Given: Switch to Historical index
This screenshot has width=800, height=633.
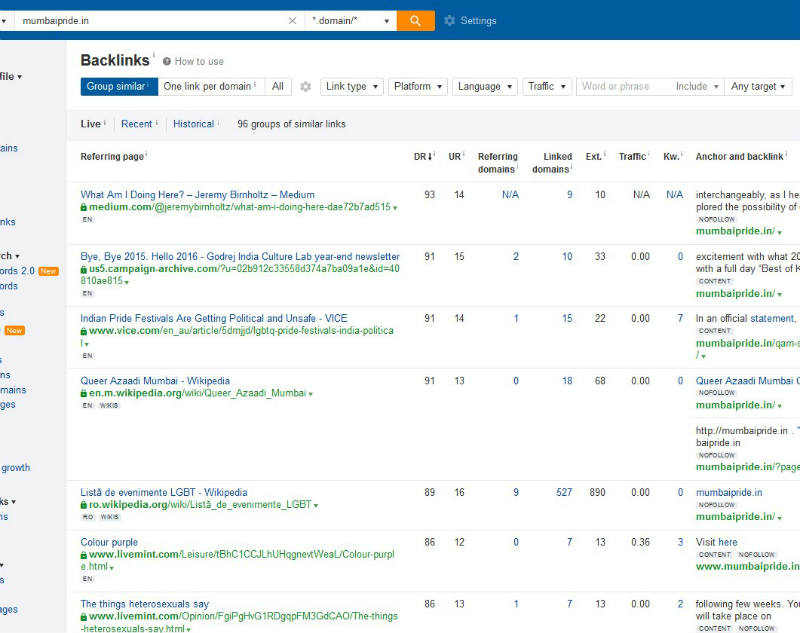Looking at the screenshot, I should [x=193, y=124].
